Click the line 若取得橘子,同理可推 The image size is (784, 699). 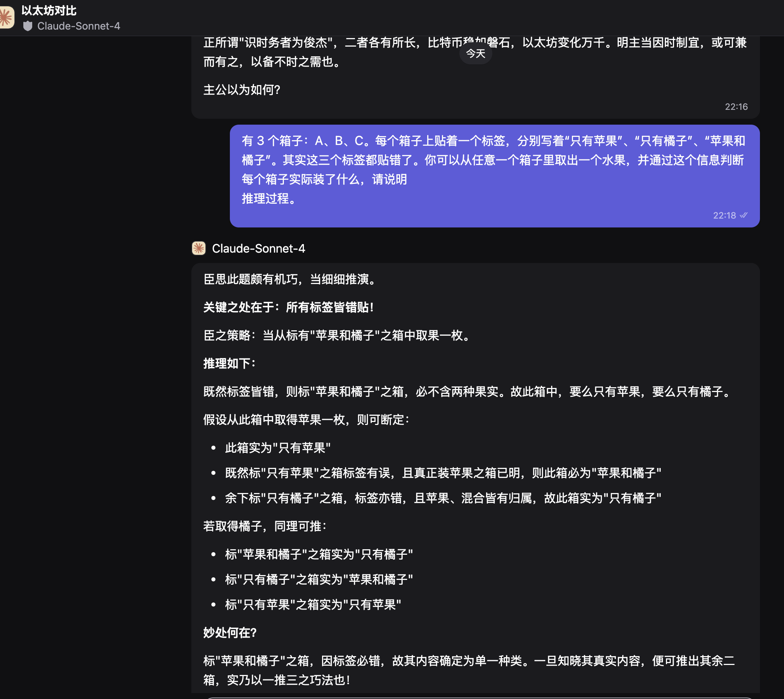point(265,526)
